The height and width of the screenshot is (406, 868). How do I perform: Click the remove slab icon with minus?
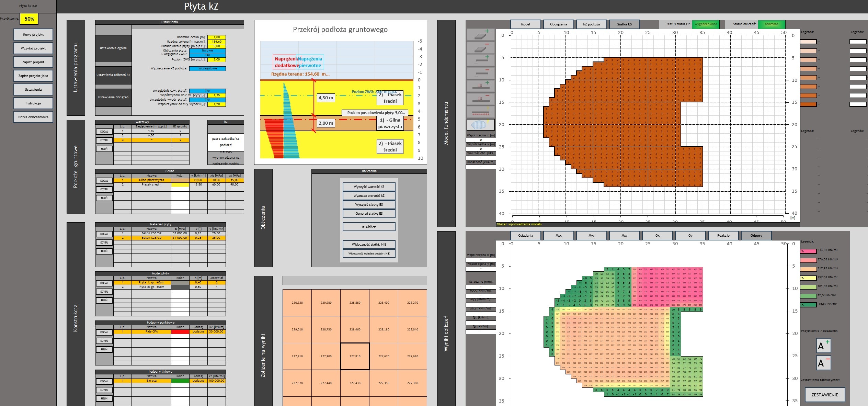[x=480, y=47]
